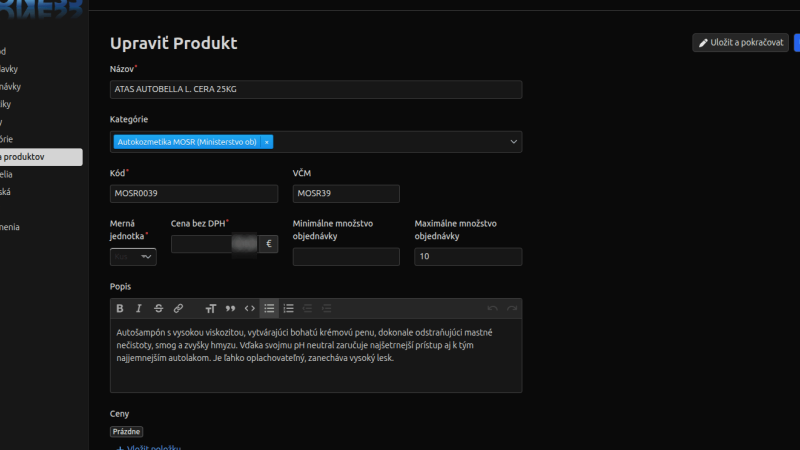Click the Upraviť Produkt page heading
Image resolution: width=800 pixels, height=450 pixels.
(x=173, y=43)
